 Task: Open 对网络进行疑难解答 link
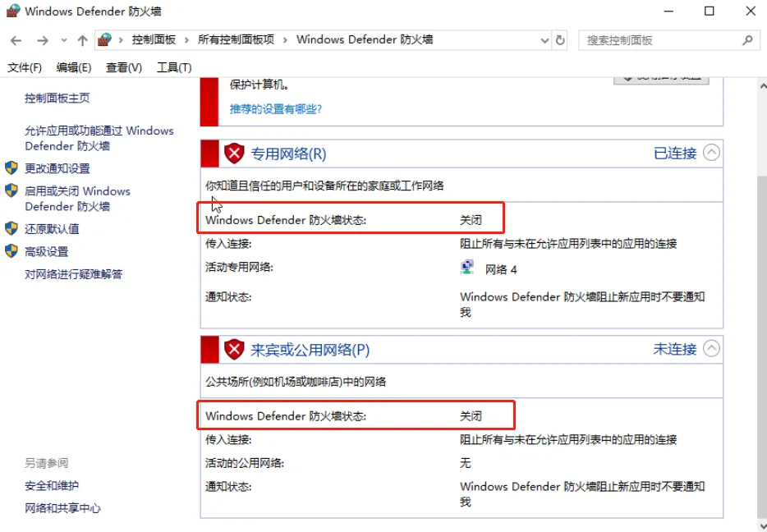click(x=73, y=274)
